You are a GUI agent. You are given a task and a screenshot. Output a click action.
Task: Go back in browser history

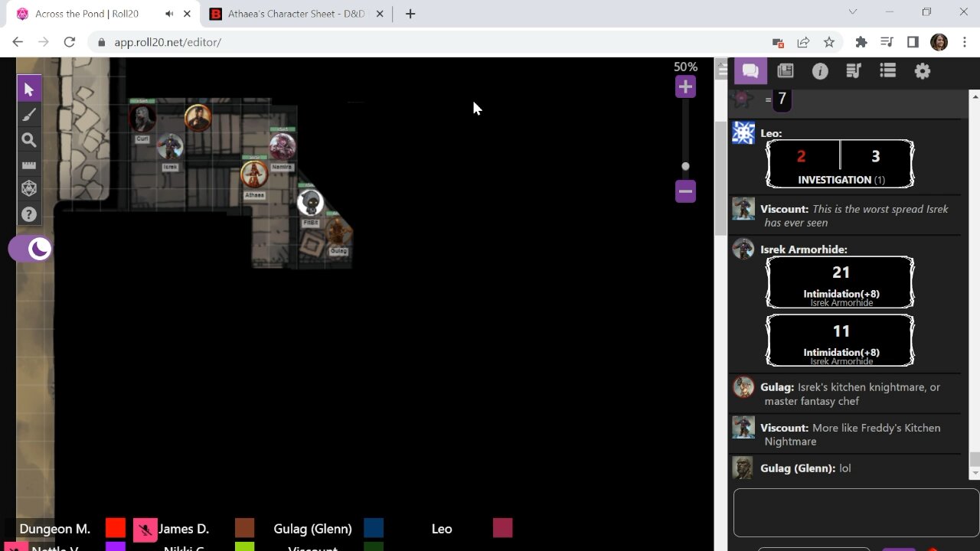pyautogui.click(x=18, y=42)
